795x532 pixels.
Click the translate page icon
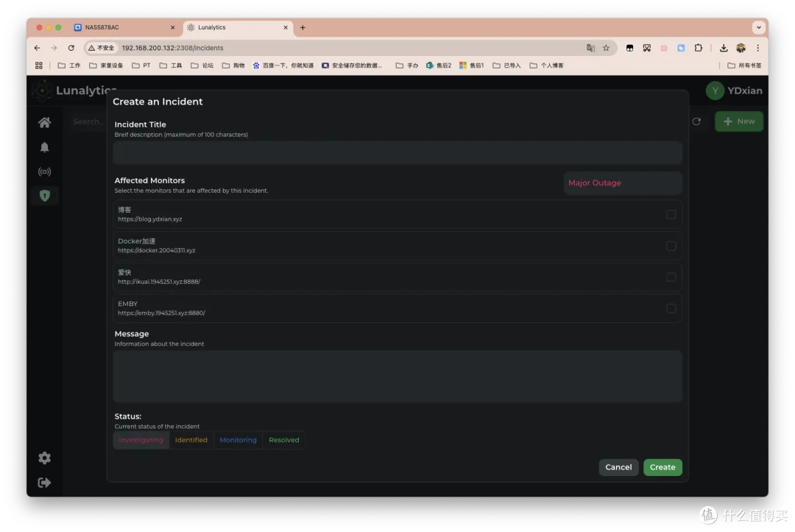click(x=590, y=48)
